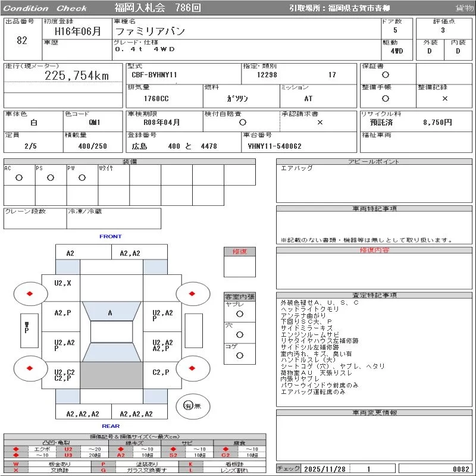Image resolution: width=476 pixels, height=476 pixels.
Task: Click the ヤブレ circle in 客室内張
Action: 239,314
